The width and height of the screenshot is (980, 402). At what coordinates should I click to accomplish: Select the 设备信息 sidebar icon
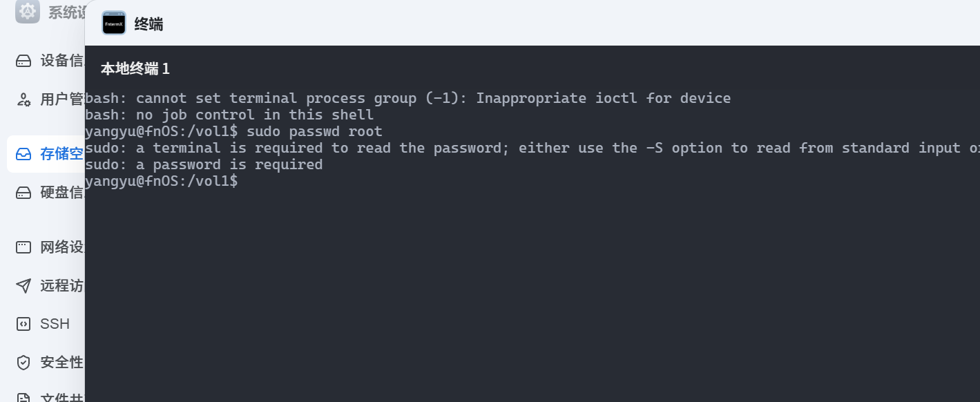click(x=23, y=61)
